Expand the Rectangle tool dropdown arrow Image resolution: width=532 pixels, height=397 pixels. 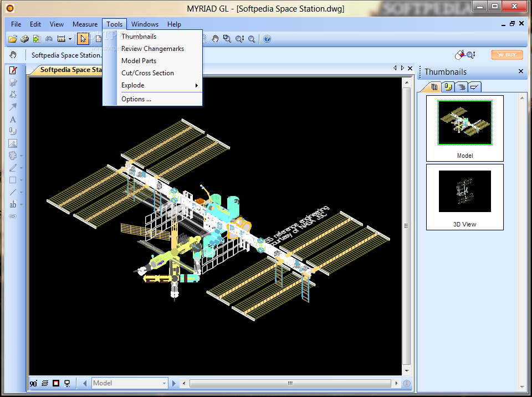pyautogui.click(x=22, y=181)
